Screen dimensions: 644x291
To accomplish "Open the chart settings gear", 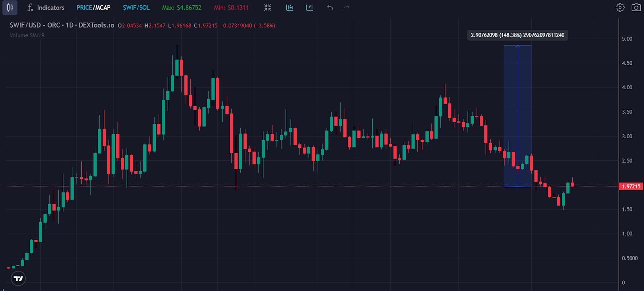I will pyautogui.click(x=620, y=8).
